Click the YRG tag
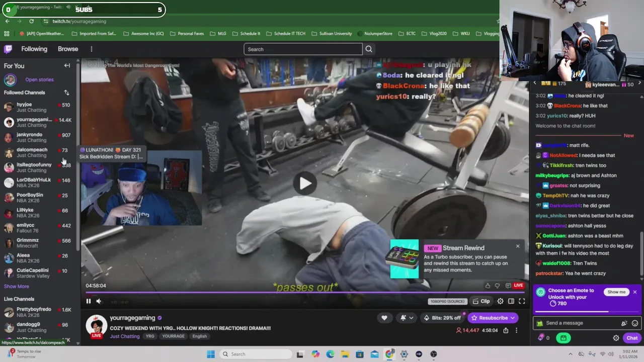 [x=150, y=336]
